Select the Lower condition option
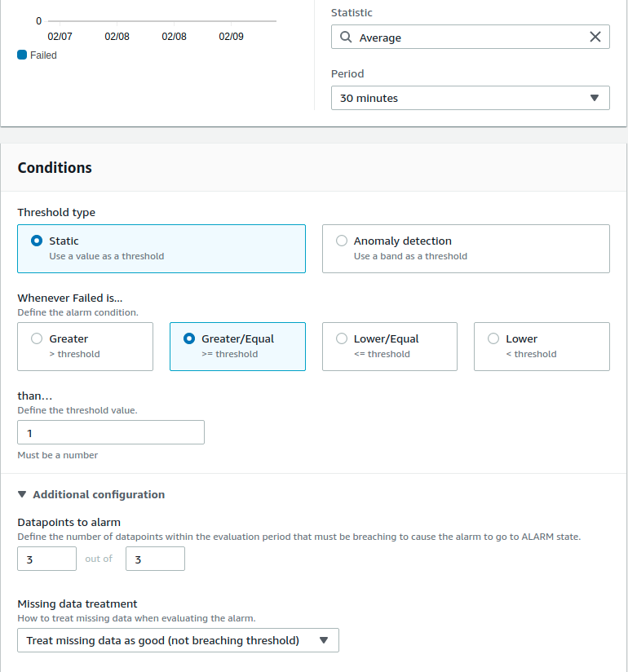Screen dimensions: 628x672 point(493,339)
